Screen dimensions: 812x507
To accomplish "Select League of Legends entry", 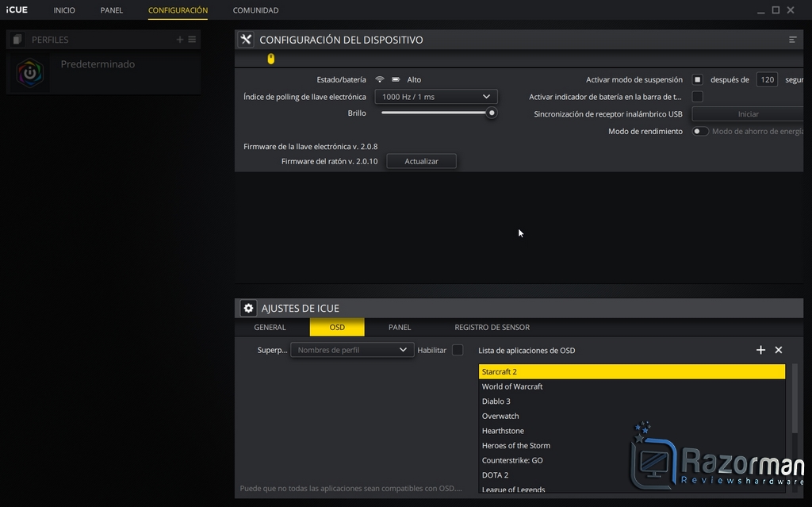I will [x=632, y=488].
